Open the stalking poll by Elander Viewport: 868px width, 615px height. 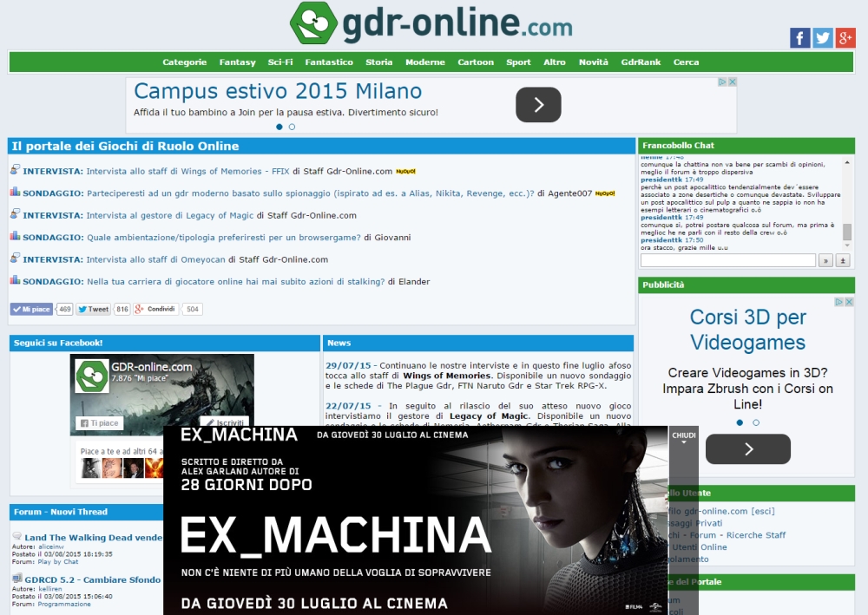point(236,282)
